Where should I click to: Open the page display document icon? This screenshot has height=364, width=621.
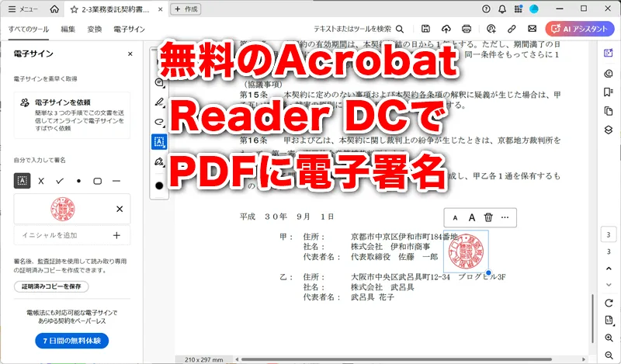pyautogui.click(x=609, y=320)
